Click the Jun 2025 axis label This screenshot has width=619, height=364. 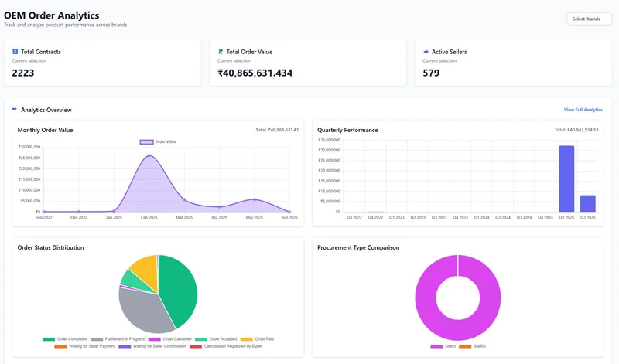pyautogui.click(x=289, y=218)
